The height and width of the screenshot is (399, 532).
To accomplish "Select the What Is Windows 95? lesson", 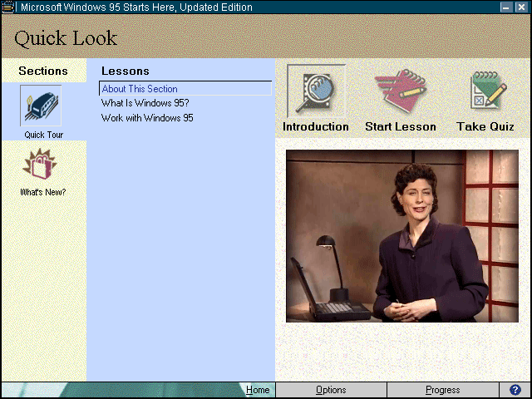I will (x=145, y=103).
